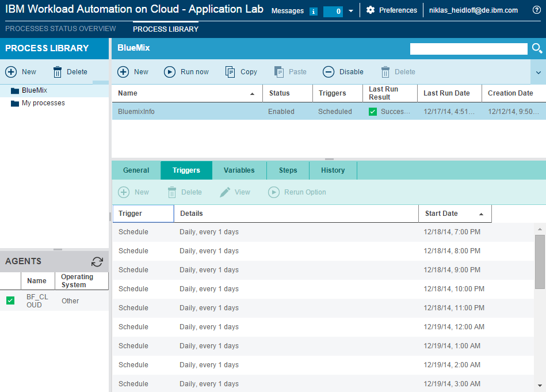Click the BlueMix folder icon

tap(15, 90)
